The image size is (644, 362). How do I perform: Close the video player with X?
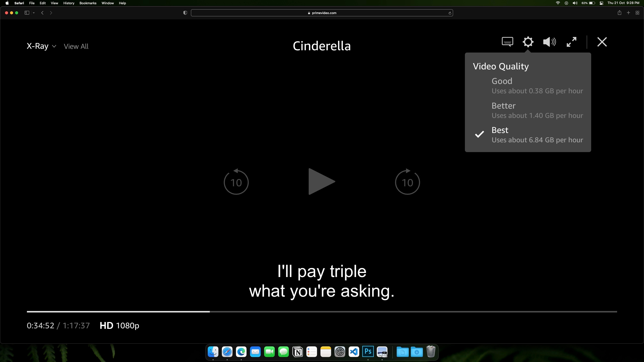pos(602,42)
